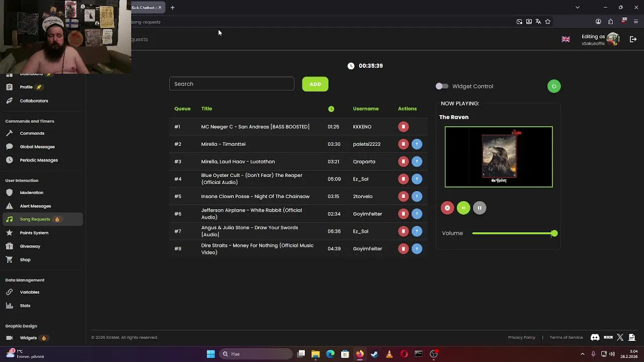Open File Explorer from taskbar
This screenshot has height=362, width=644.
(x=315, y=354)
